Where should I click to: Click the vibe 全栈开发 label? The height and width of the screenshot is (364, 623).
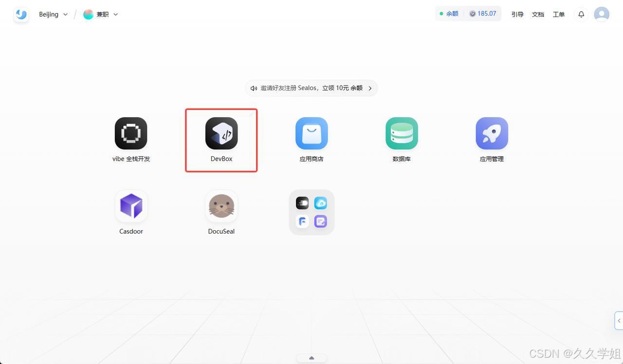131,159
